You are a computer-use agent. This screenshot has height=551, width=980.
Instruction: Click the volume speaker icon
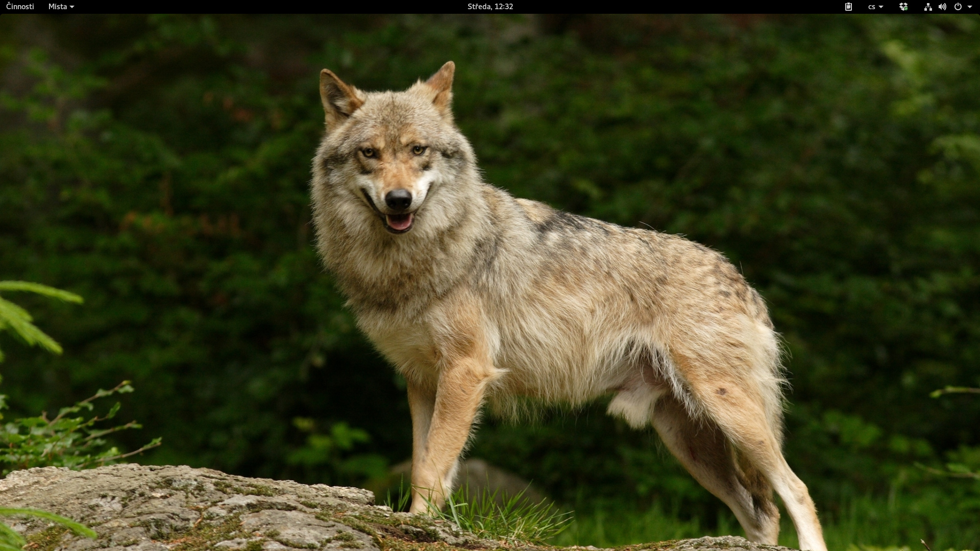coord(942,7)
